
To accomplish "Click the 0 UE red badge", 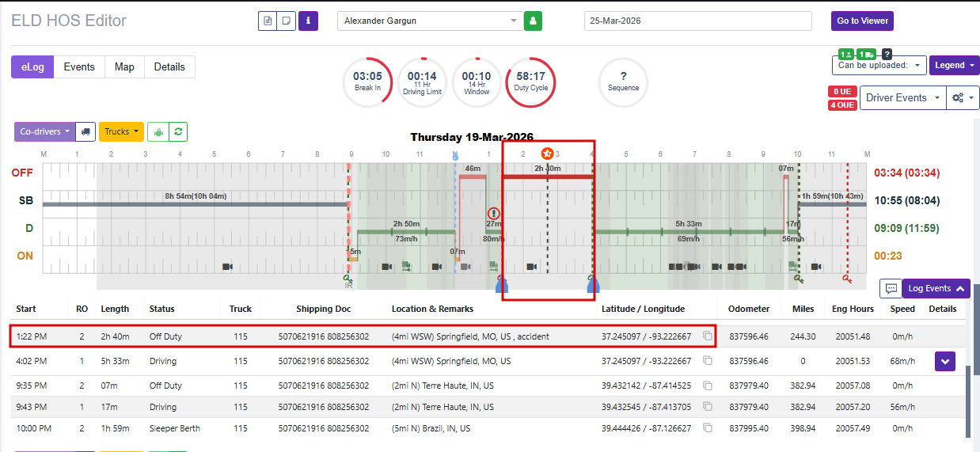I will 842,92.
